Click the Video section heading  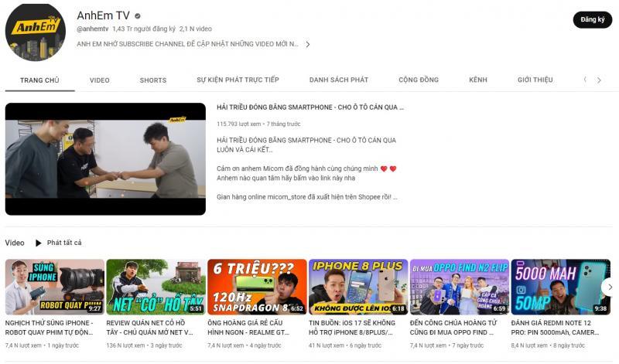coord(15,243)
